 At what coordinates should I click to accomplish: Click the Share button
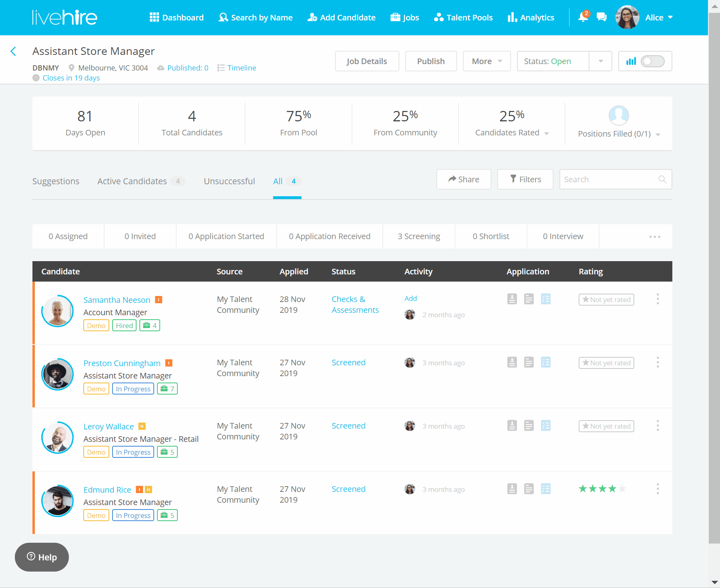464,179
